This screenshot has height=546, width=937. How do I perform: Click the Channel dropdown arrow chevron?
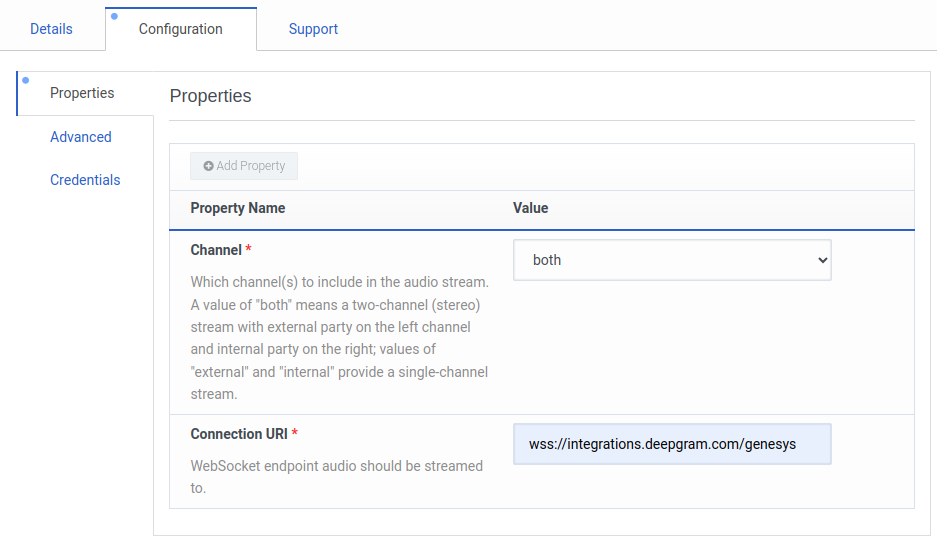[x=822, y=260]
